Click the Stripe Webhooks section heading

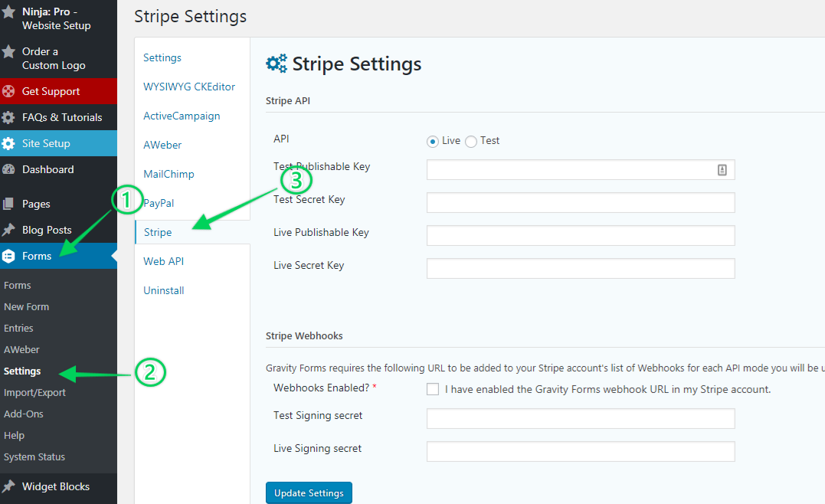pos(304,335)
